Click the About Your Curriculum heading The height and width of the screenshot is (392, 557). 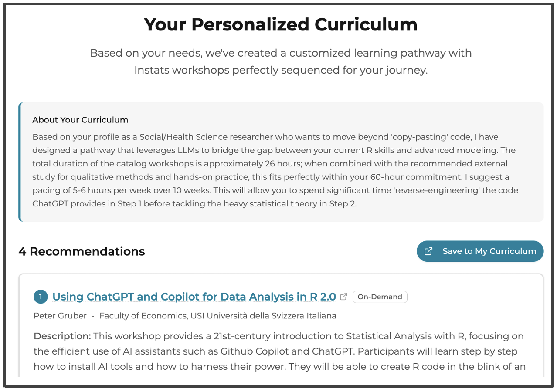click(80, 120)
